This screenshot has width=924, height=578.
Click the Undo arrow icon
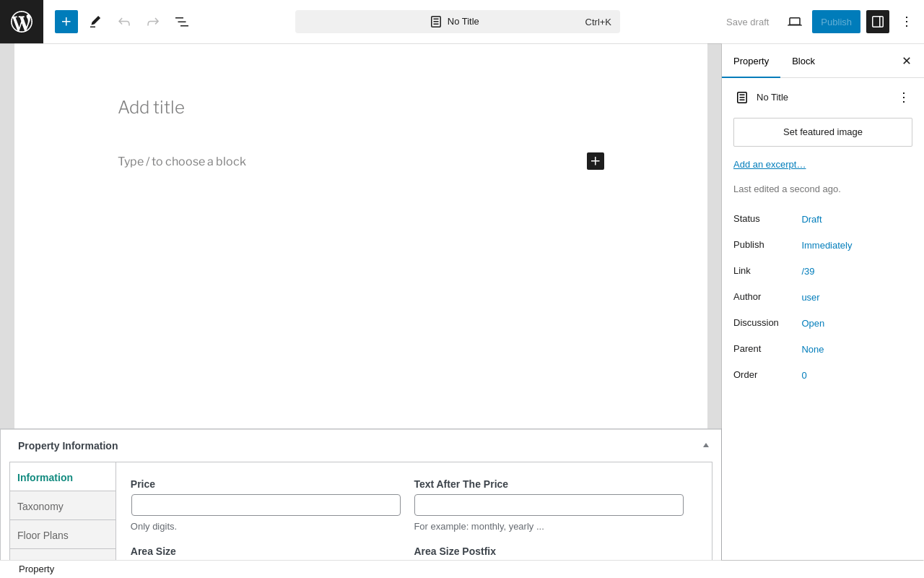[124, 22]
